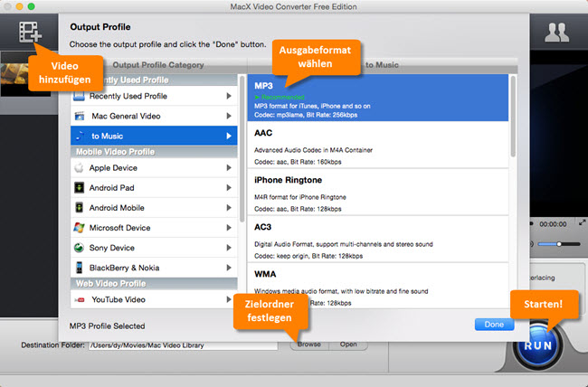Click the blue RUN button

pos(538,345)
